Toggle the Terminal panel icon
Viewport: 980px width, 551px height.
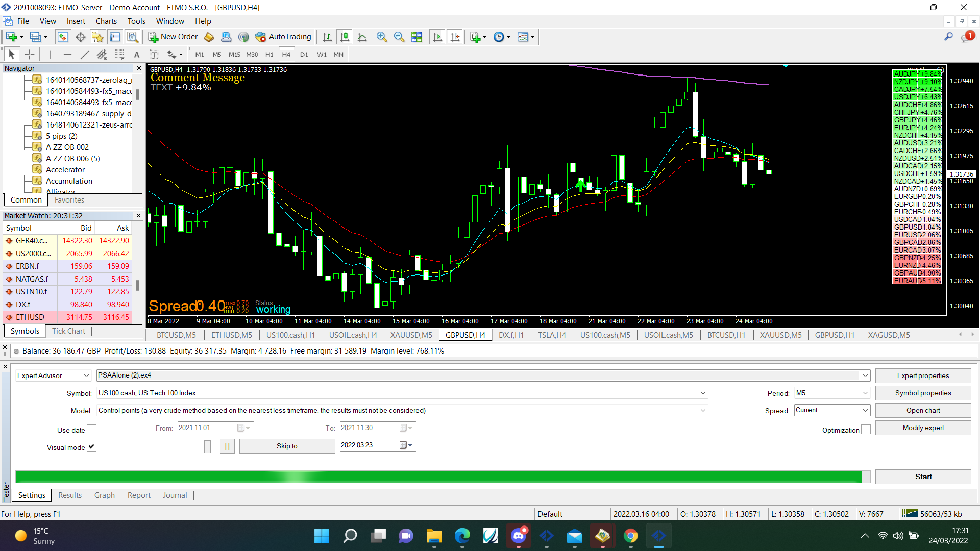pos(115,37)
